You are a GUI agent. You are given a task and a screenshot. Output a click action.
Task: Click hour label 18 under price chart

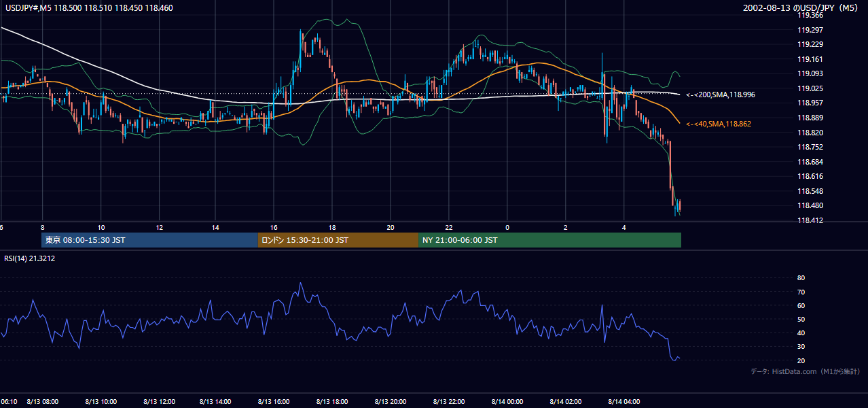click(x=332, y=226)
